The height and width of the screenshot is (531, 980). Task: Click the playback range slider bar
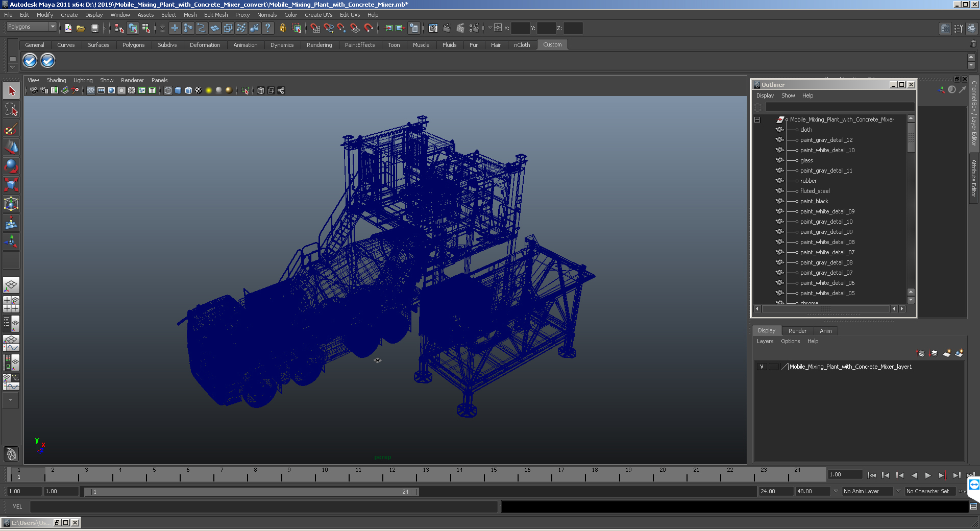coord(251,492)
